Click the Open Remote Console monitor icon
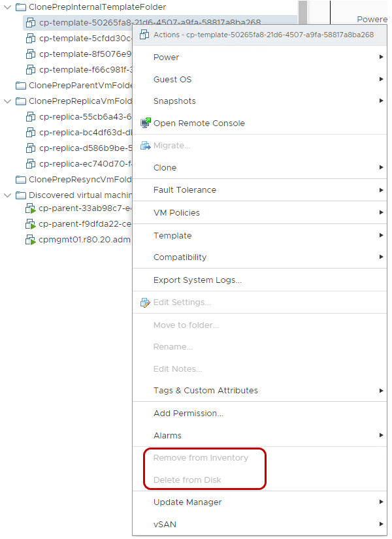The width and height of the screenshot is (392, 539). tap(145, 123)
